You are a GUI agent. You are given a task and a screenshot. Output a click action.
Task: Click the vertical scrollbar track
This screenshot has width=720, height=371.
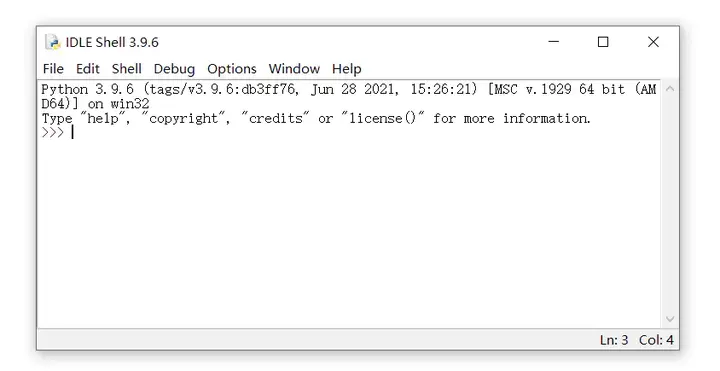tap(670, 204)
